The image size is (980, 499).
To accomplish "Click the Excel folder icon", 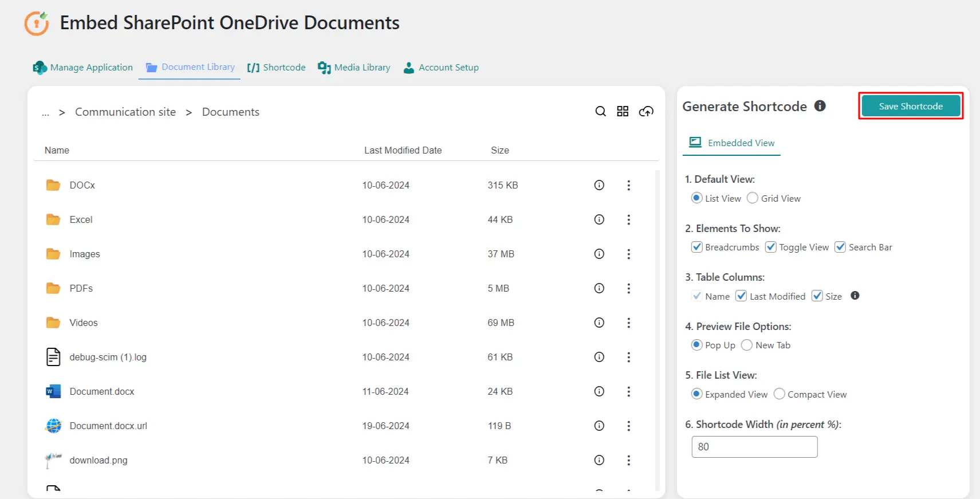I will tap(53, 219).
